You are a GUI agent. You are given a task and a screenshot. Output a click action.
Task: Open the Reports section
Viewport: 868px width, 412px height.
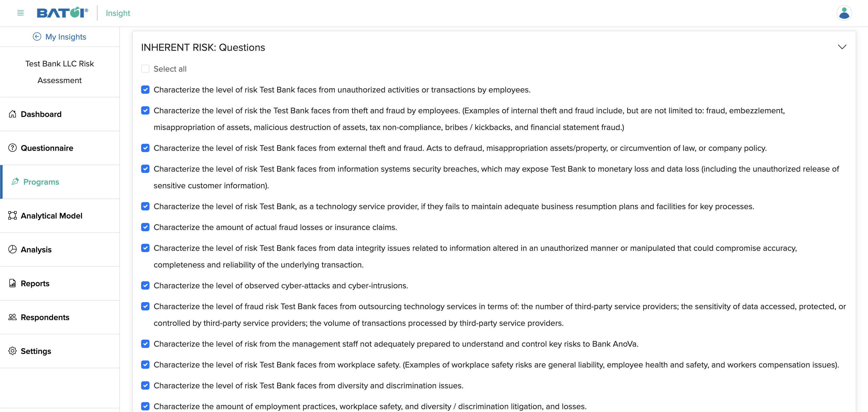pos(35,284)
